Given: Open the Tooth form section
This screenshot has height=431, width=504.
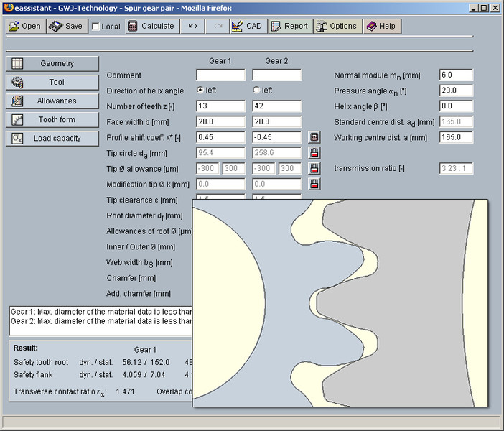Looking at the screenshot, I should (x=51, y=120).
